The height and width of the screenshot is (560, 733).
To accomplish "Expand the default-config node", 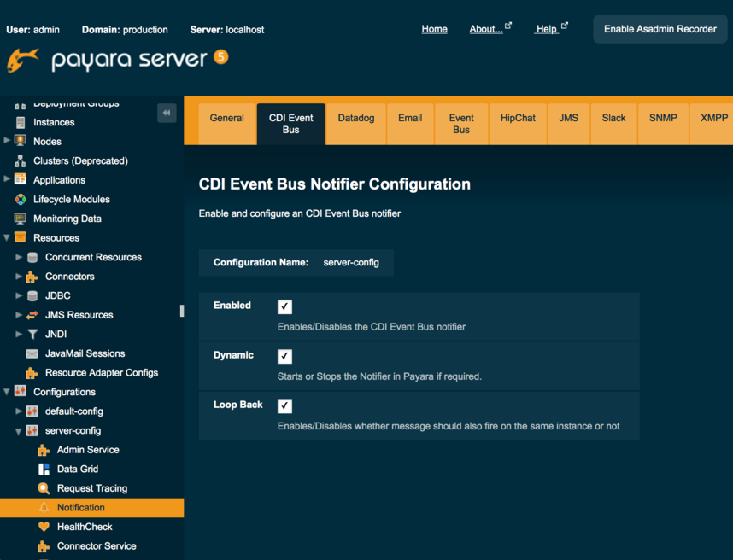I will coord(19,411).
